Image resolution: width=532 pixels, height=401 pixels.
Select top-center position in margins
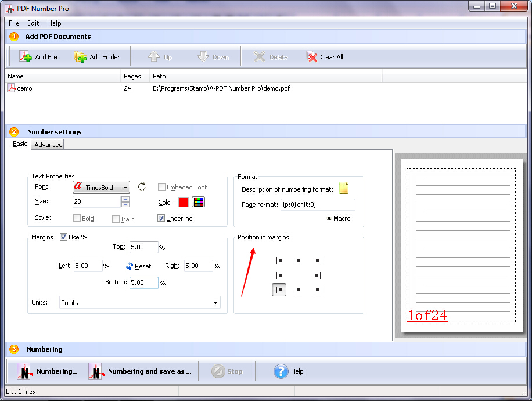tap(298, 260)
